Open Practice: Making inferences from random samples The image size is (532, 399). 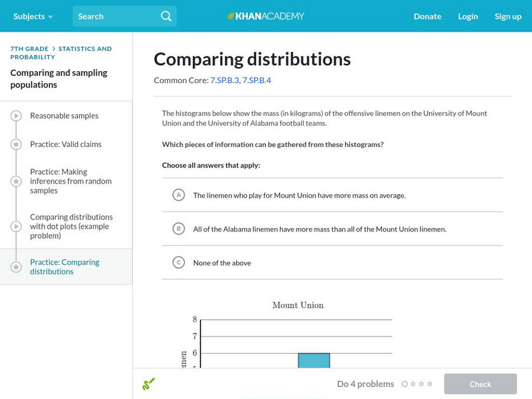click(x=70, y=181)
